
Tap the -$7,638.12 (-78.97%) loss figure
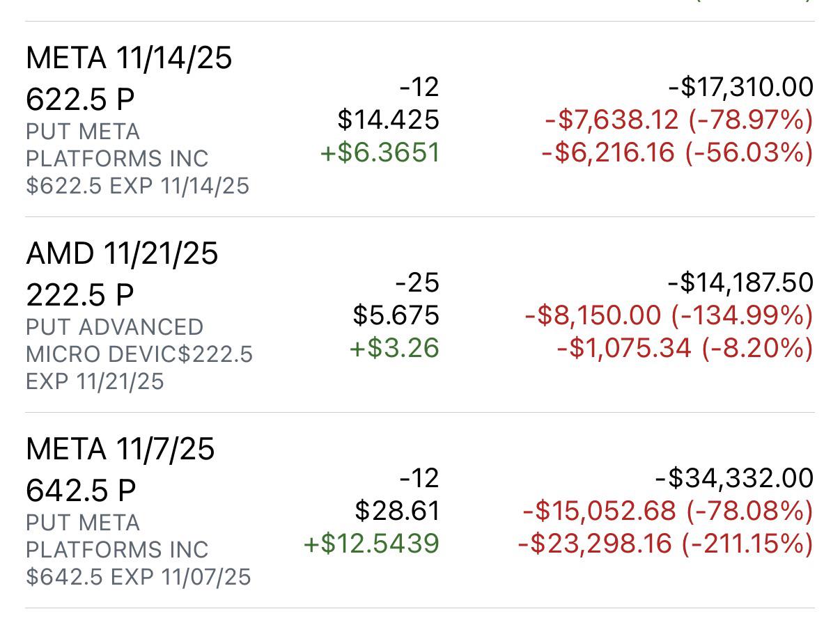point(678,120)
